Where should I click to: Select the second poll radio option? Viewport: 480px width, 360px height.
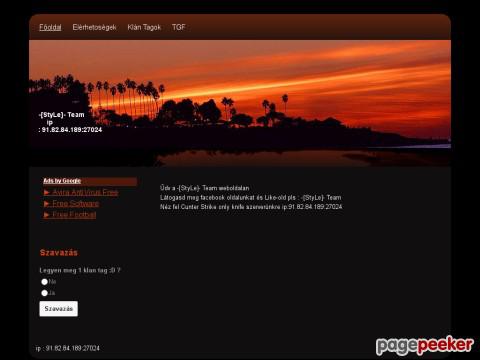tap(44, 293)
